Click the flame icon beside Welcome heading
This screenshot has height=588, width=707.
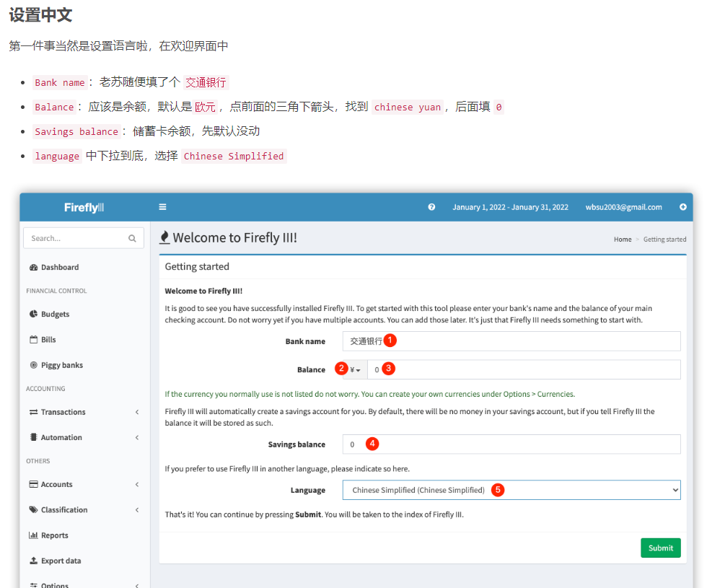click(164, 237)
